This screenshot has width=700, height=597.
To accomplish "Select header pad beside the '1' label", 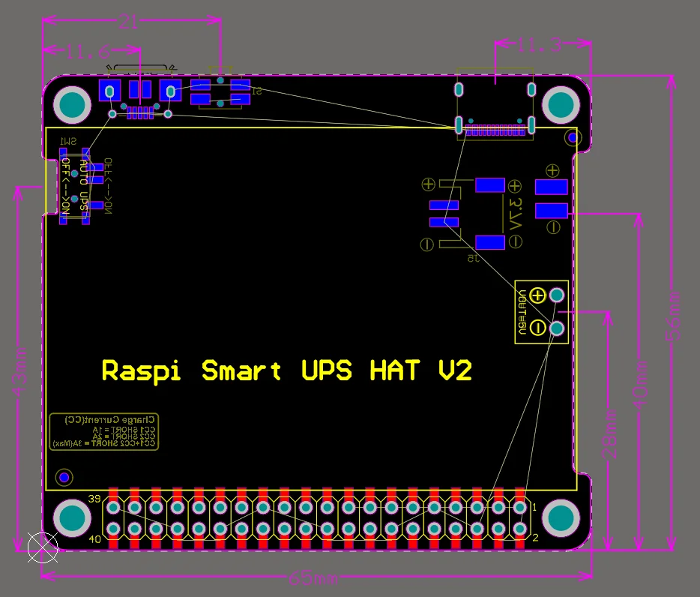I will pyautogui.click(x=519, y=508).
